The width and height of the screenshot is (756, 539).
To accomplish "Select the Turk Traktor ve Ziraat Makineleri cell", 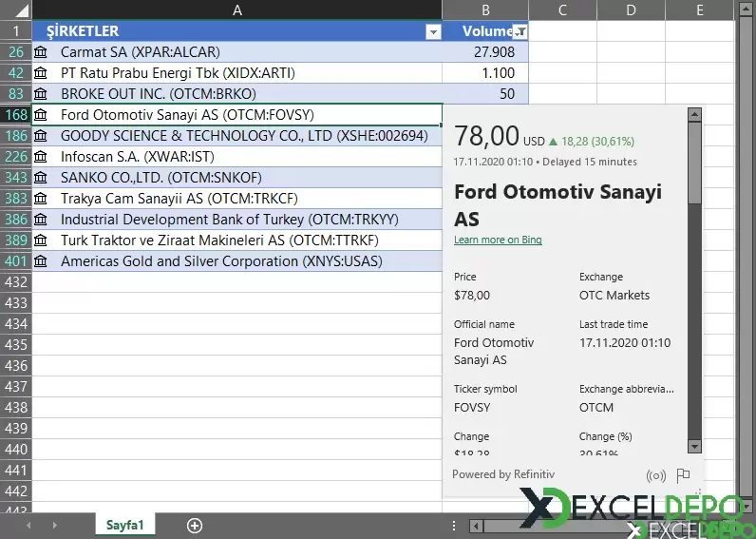I will (236, 241).
